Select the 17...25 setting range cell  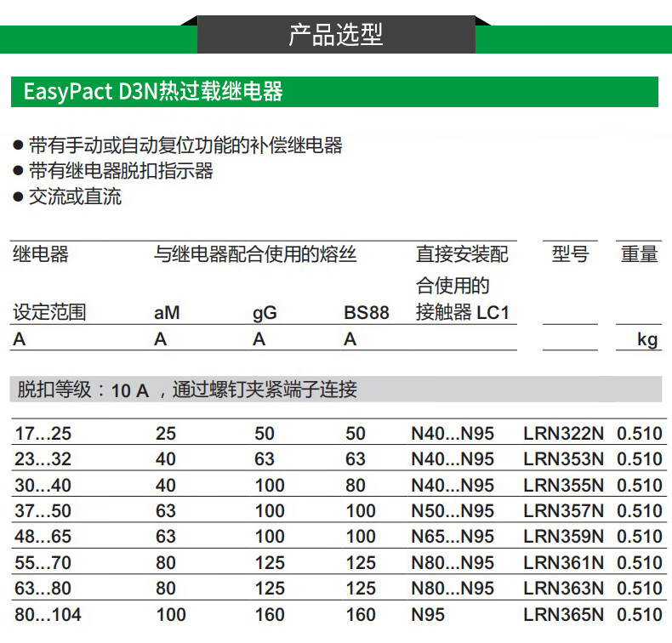(x=43, y=434)
